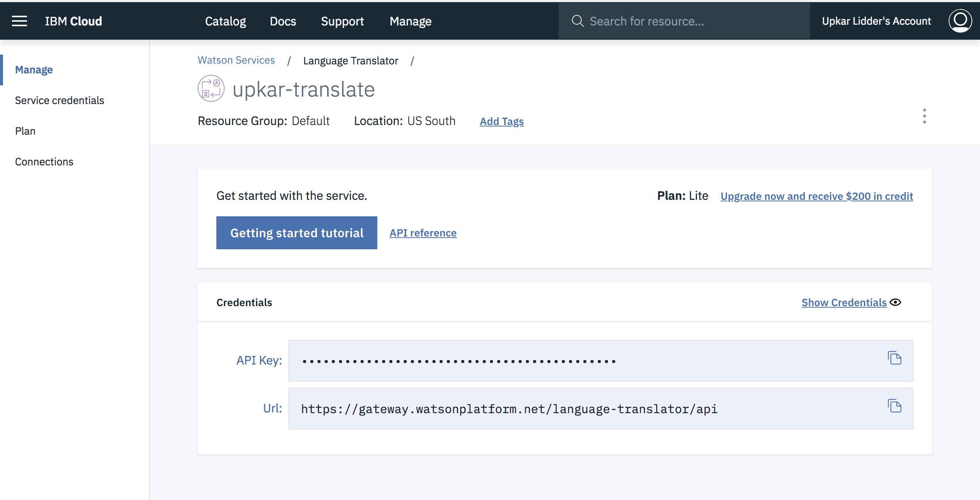Copy the service Url to clipboard
Image resolution: width=980 pixels, height=500 pixels.
pos(894,406)
